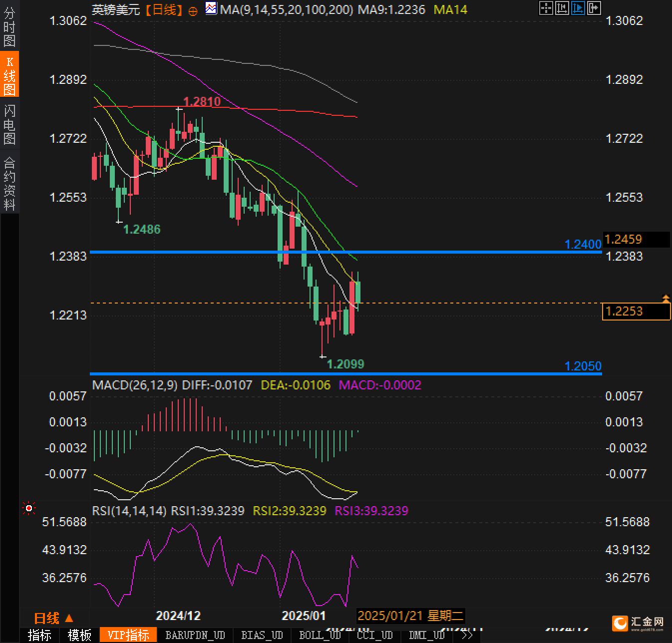Click the 1.2892 value on the right price axis
This screenshot has height=643, width=672.
624,79
